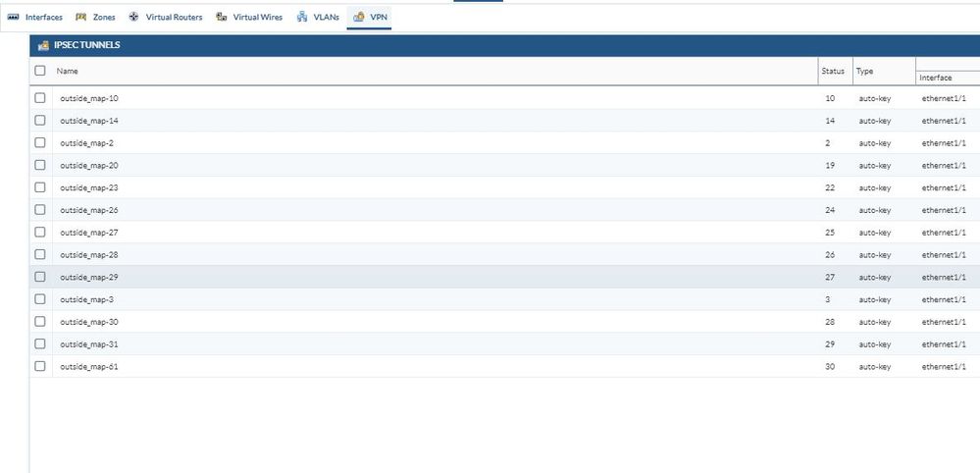Open tunnel outside_map-3
The image size is (980, 473).
click(x=87, y=299)
